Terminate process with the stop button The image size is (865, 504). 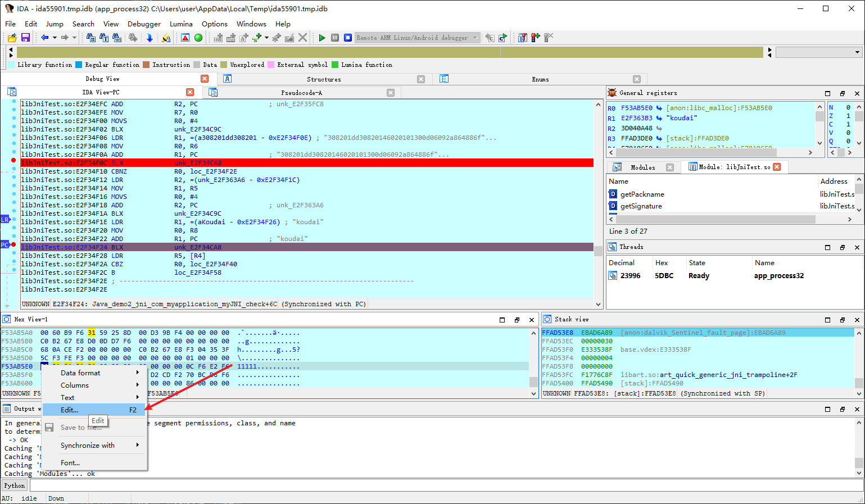click(x=348, y=38)
